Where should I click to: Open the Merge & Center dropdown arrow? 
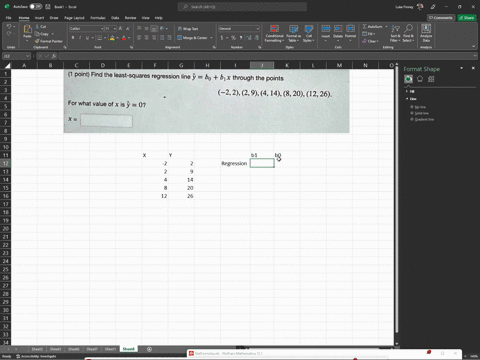click(211, 38)
